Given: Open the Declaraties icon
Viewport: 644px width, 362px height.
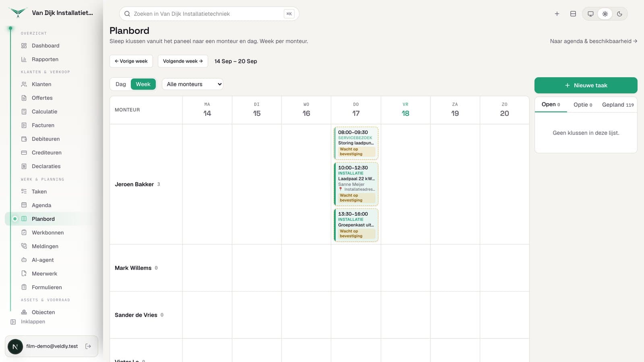Looking at the screenshot, I should click(x=24, y=167).
